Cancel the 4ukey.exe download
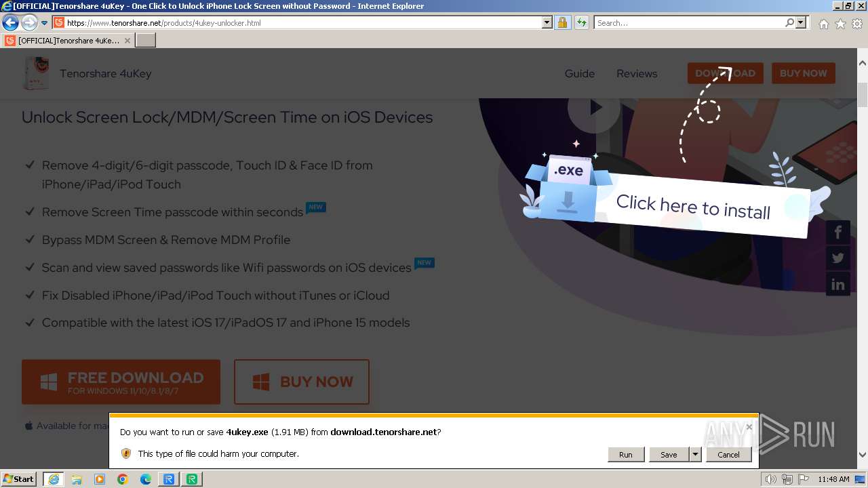The height and width of the screenshot is (488, 868). [x=728, y=455]
